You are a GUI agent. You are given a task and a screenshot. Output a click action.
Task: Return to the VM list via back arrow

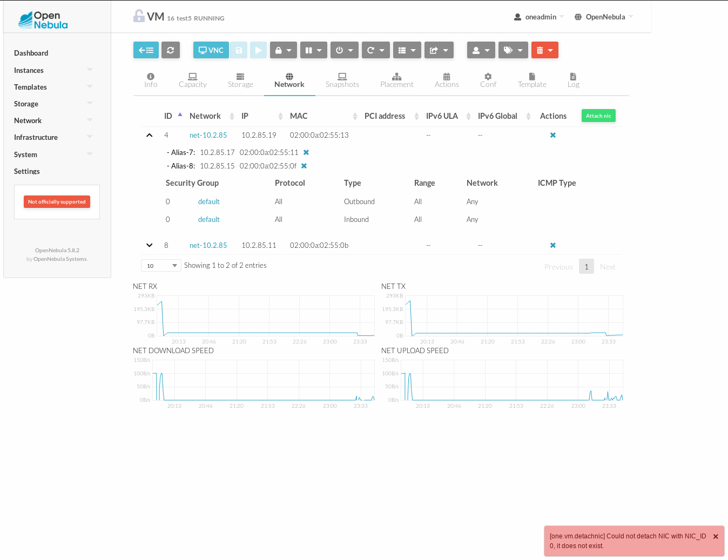click(146, 50)
